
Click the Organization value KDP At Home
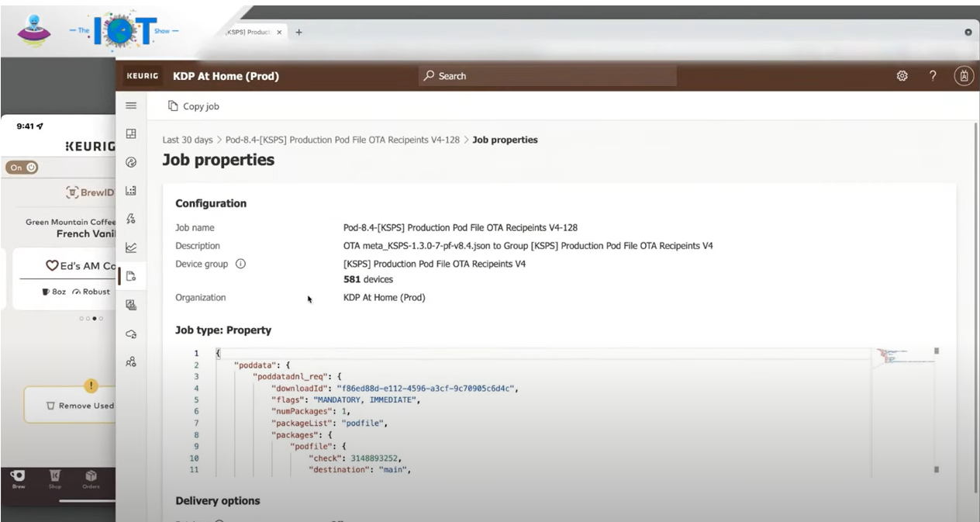(x=385, y=297)
